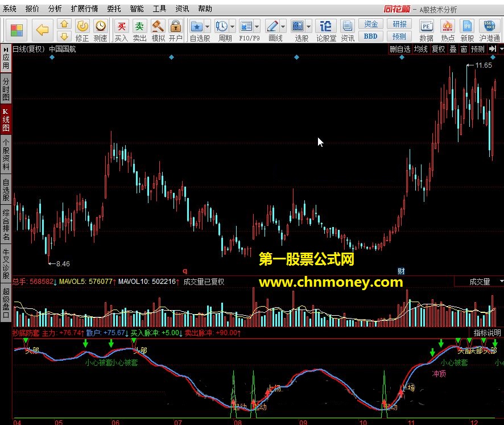The height and width of the screenshot is (425, 504).
Task: Open the 沪港通 SSE-HKE icon
Action: coord(490,31)
